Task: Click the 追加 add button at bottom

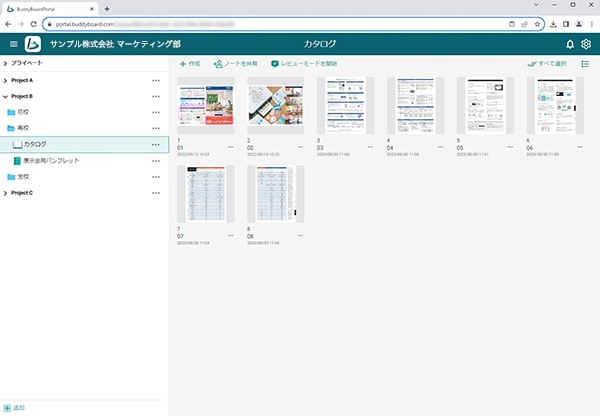Action: coord(15,409)
